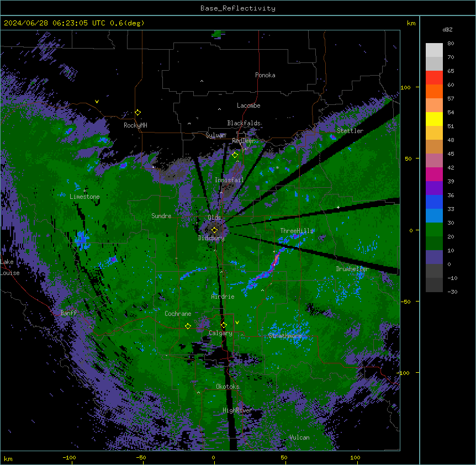Viewport: 476px width, 465px height.
Task: Click the 45 value on dBZ legend
Action: [x=451, y=154]
